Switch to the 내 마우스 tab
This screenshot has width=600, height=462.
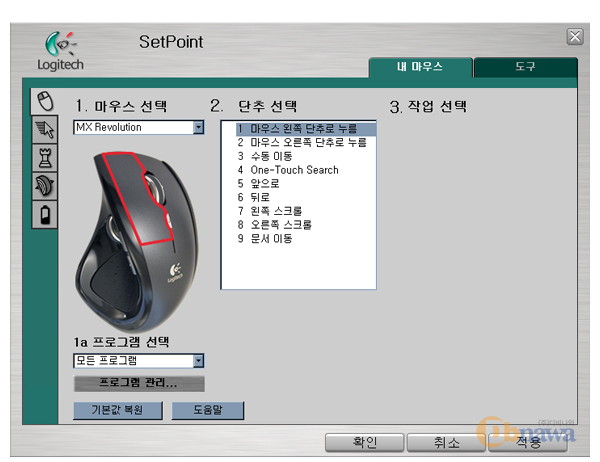coord(420,67)
